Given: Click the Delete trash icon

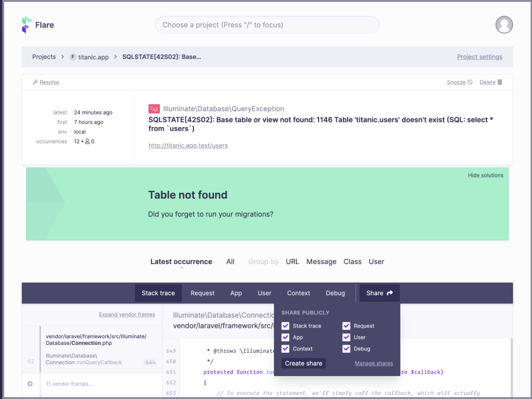Looking at the screenshot, I should click(x=499, y=82).
